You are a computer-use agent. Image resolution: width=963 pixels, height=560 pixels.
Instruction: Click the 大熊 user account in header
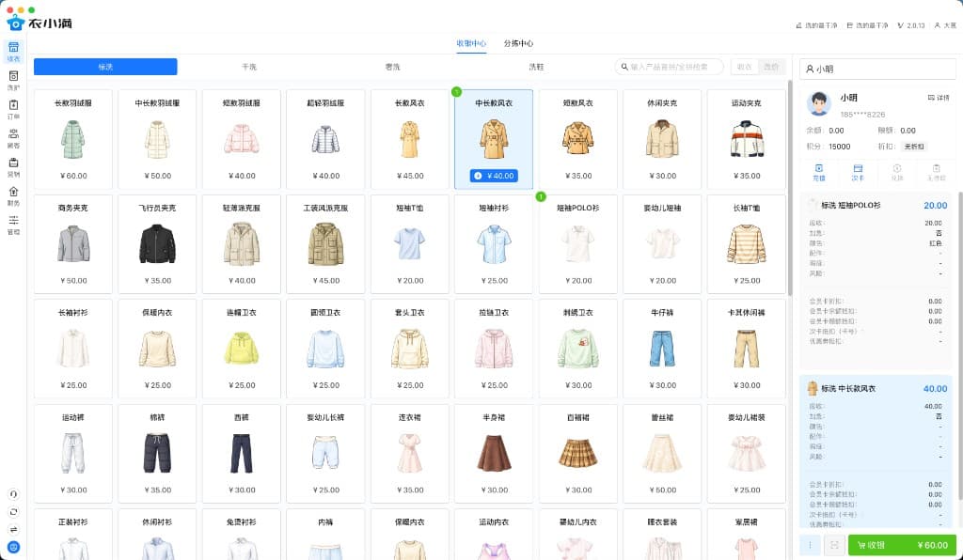tap(945, 25)
